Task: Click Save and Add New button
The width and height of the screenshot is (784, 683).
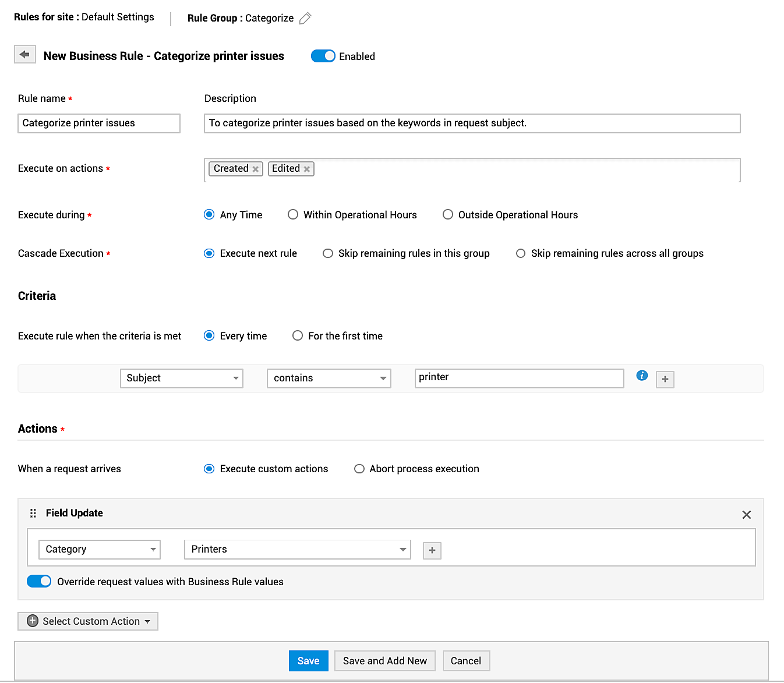Action: pos(384,661)
